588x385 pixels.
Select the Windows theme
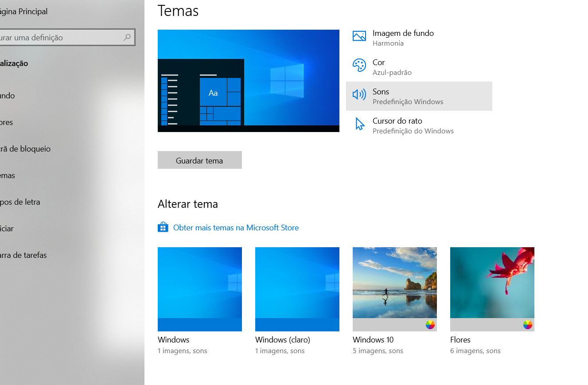point(199,289)
